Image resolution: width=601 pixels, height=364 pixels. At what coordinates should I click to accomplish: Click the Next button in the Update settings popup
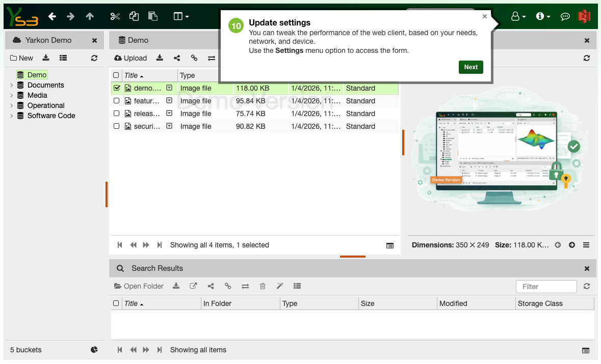click(471, 67)
